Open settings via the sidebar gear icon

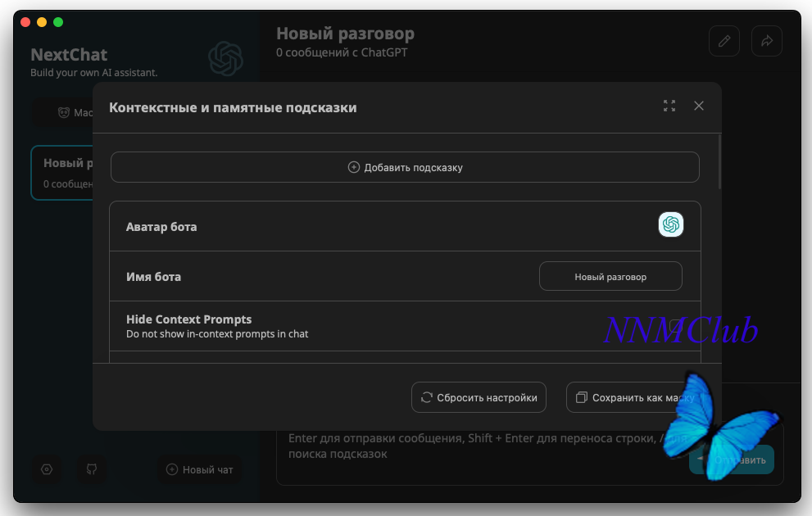(47, 469)
